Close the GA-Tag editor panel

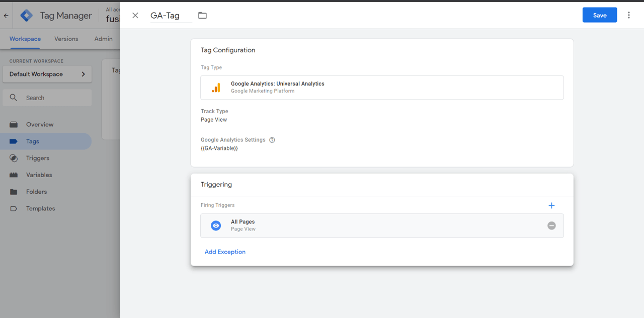[x=135, y=16]
